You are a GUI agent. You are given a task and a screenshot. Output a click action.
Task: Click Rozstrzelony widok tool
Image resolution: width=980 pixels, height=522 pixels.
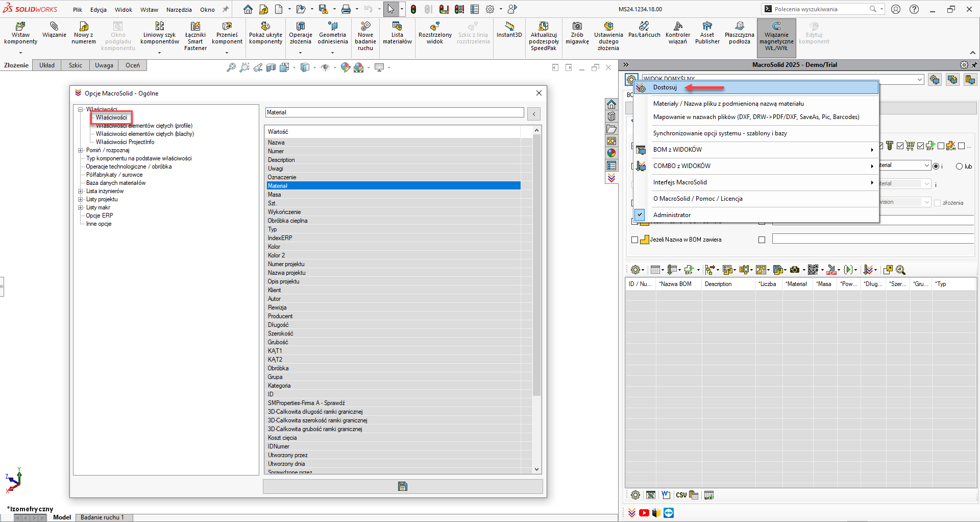tap(435, 34)
